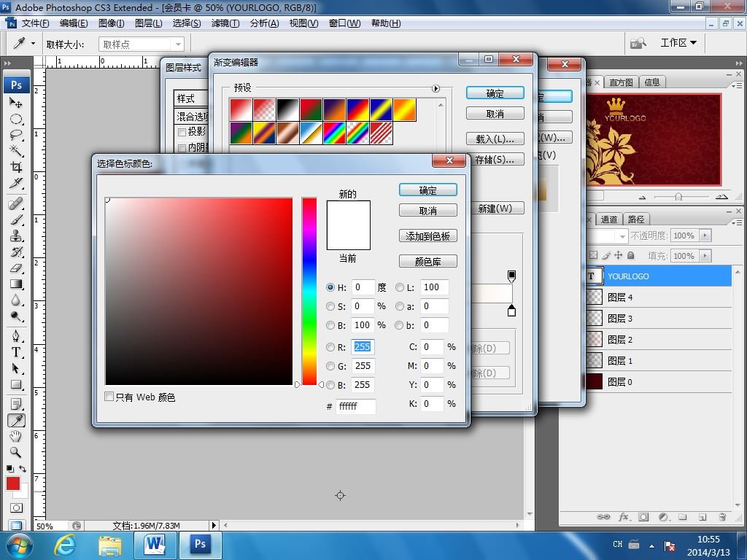Open the 文件(F) menu

click(x=35, y=23)
